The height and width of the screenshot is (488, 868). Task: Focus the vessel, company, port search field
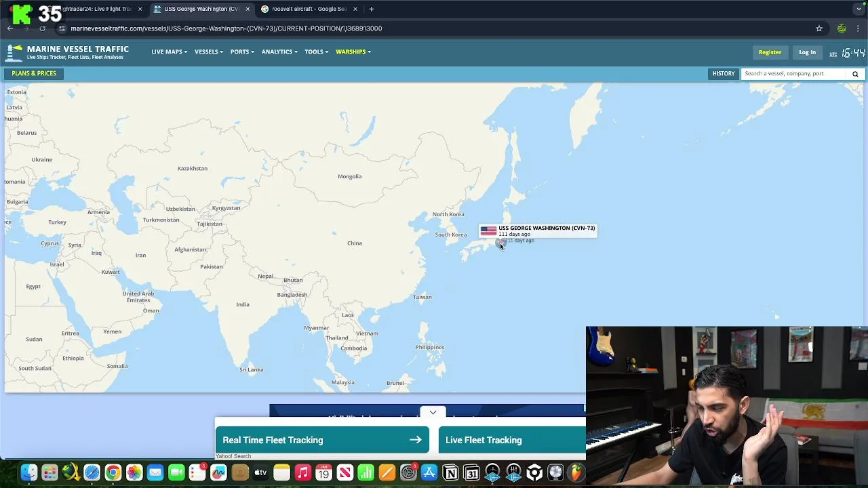pyautogui.click(x=794, y=73)
